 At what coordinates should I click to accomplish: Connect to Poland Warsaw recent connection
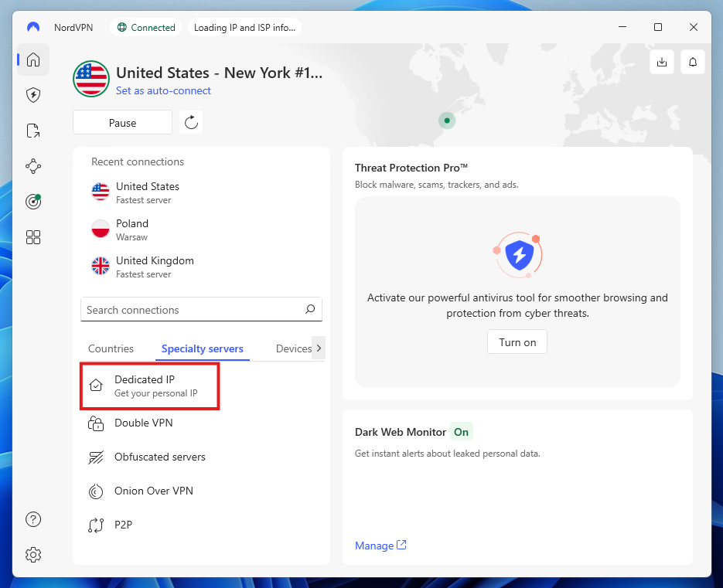tap(201, 229)
